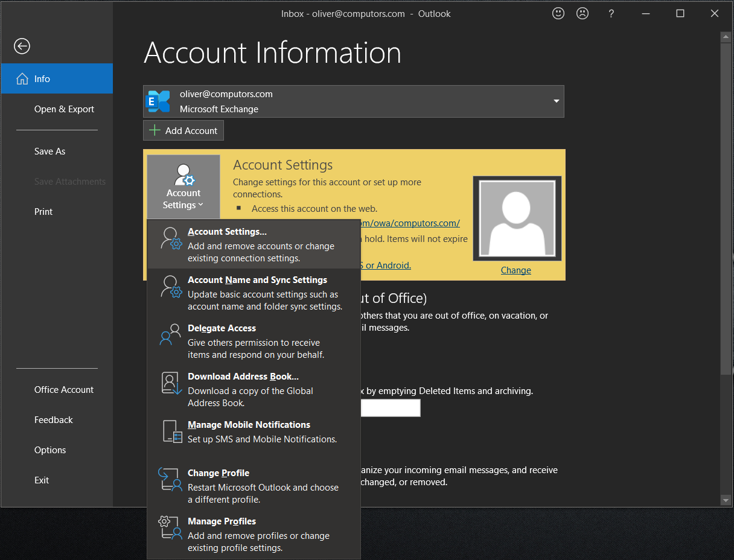Click the vertical scrollbar thumb
This screenshot has width=734, height=560.
coord(726,208)
